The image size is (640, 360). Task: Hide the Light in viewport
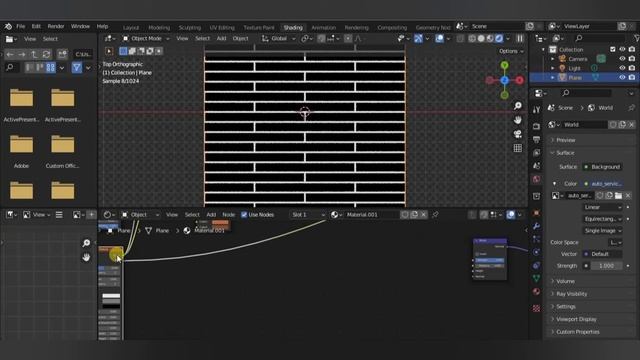[x=622, y=68]
